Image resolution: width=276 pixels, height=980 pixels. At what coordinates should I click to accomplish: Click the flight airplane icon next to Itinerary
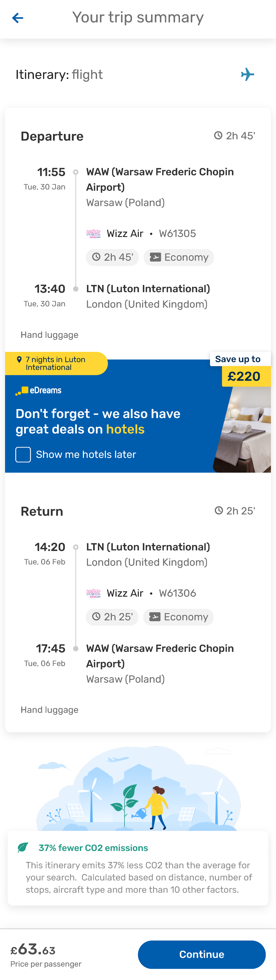point(247,75)
